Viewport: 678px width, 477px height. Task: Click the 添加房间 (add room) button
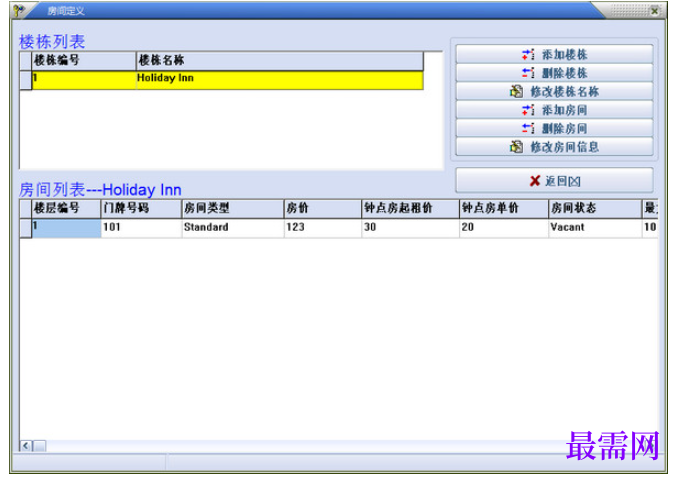(x=554, y=110)
